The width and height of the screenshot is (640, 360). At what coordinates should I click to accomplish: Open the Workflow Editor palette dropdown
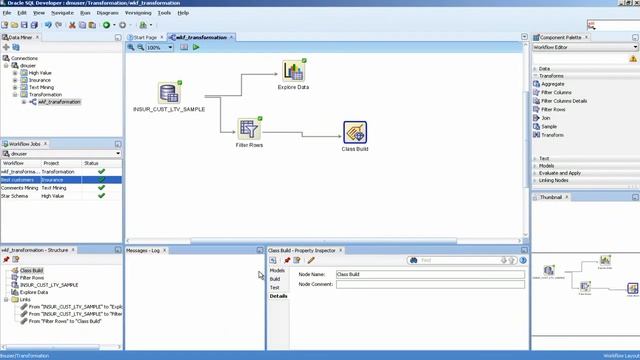635,47
